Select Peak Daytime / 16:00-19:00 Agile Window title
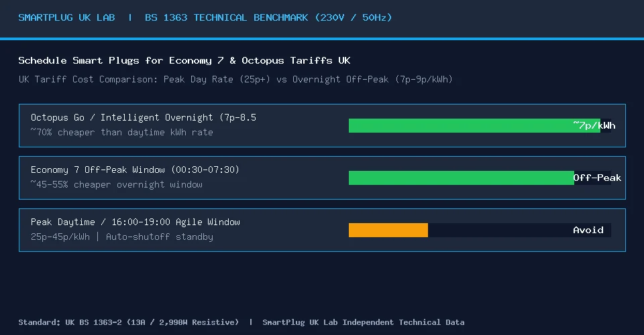The width and height of the screenshot is (644, 335). [x=135, y=222]
